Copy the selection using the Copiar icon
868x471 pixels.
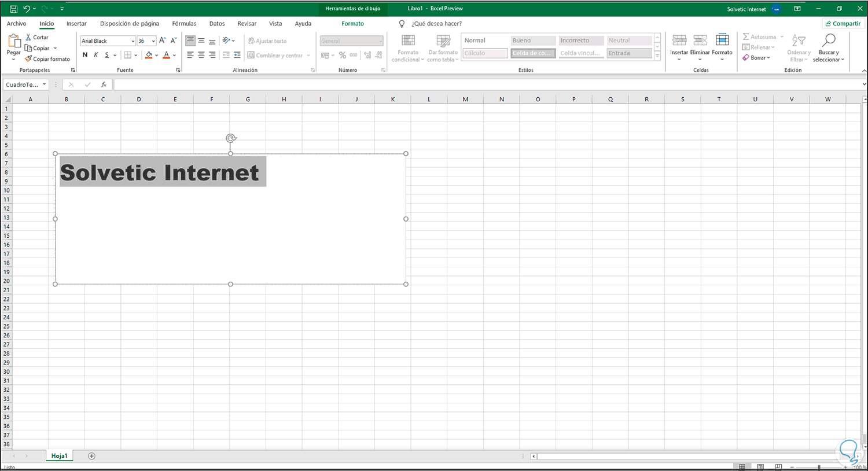click(x=28, y=48)
